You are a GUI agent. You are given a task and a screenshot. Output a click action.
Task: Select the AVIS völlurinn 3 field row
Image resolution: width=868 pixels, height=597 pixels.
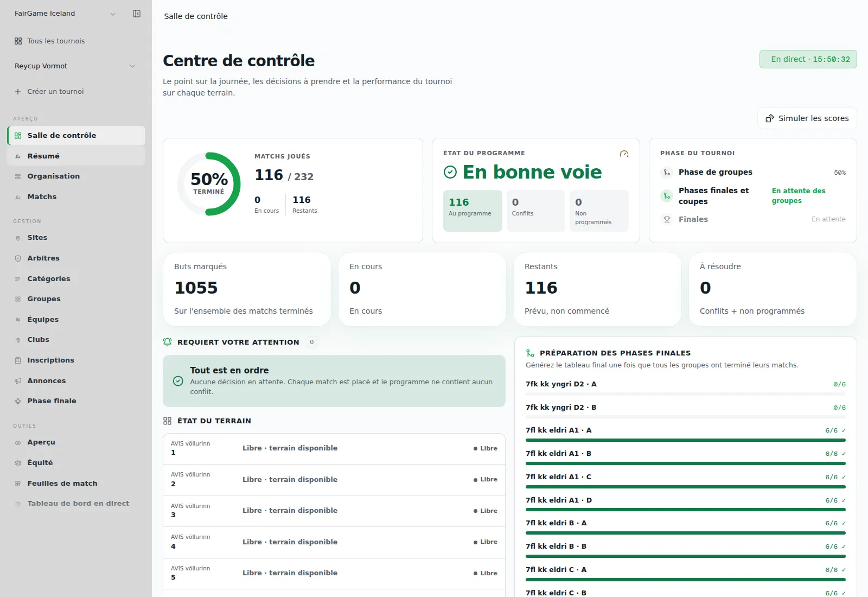[x=334, y=511]
